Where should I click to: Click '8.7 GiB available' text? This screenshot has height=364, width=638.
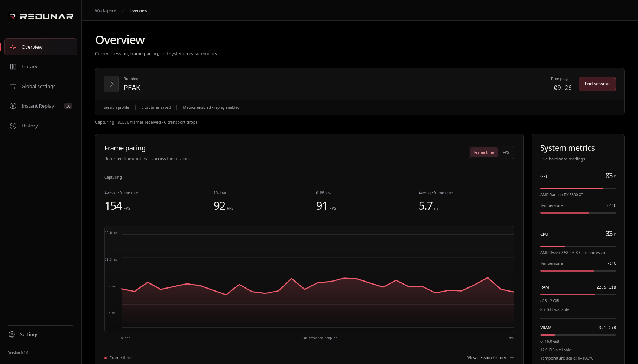tap(554, 310)
